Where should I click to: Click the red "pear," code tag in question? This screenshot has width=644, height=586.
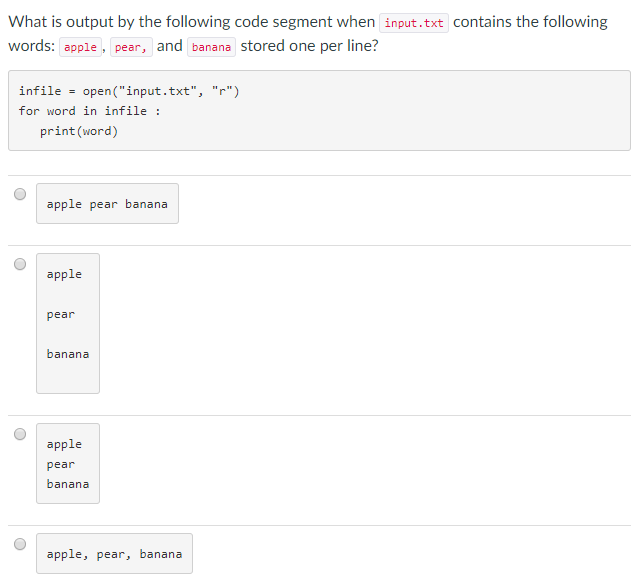131,47
